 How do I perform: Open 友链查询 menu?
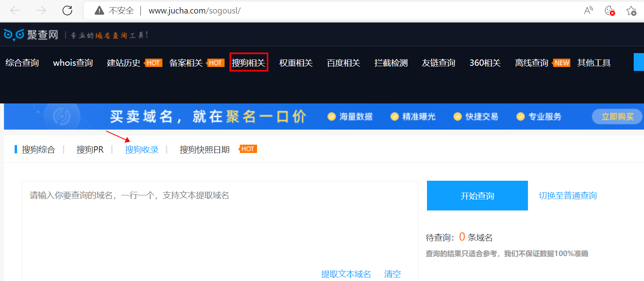tap(438, 63)
